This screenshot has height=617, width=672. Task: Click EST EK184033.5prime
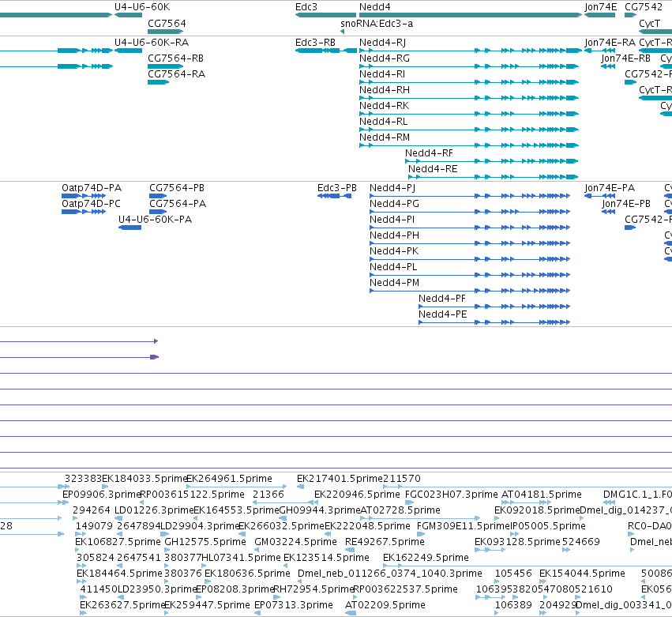pyautogui.click(x=106, y=487)
